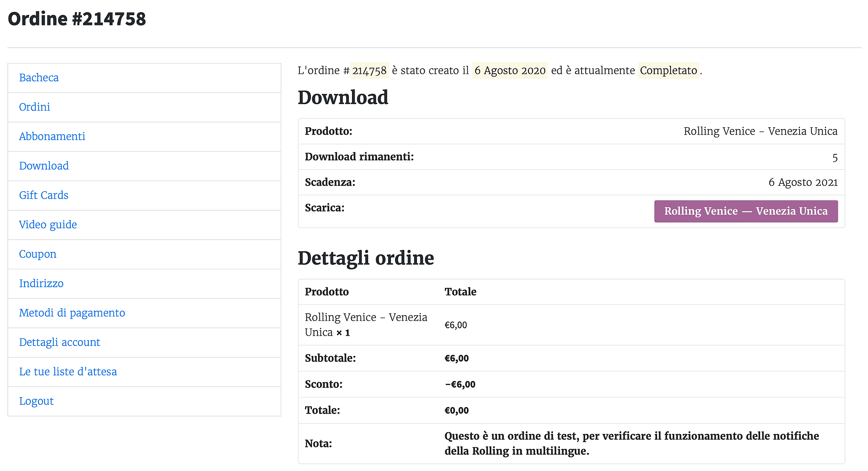Click Download rimanenti value 5
This screenshot has height=471, width=868.
(x=835, y=158)
